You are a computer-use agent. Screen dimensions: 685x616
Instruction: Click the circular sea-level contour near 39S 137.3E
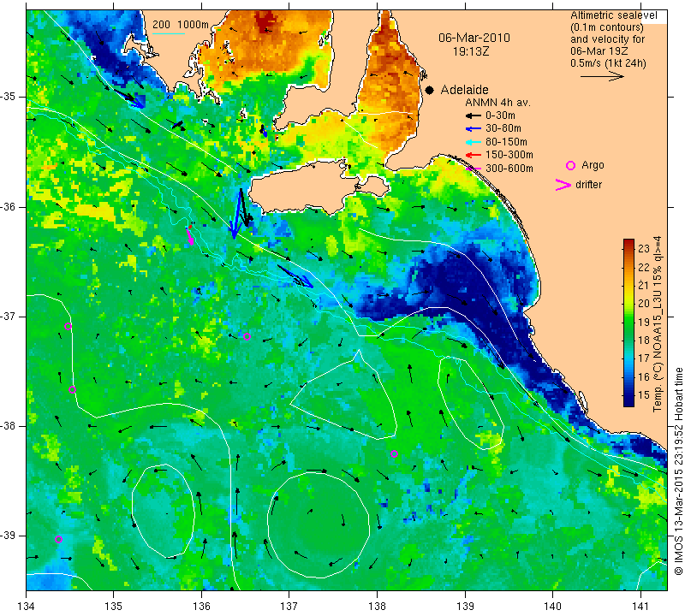click(319, 524)
